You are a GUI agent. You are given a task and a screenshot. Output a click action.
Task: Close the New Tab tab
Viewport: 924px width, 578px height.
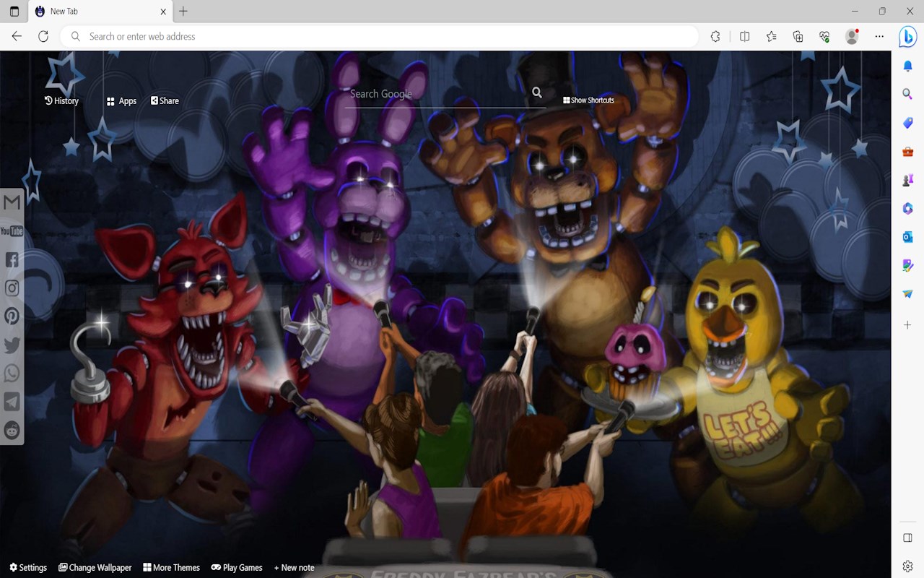(163, 12)
